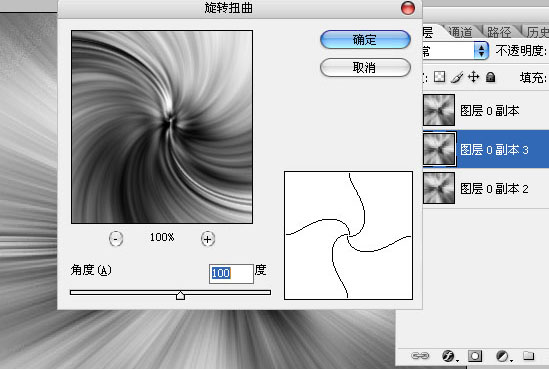Click the zoom out minus button

click(x=116, y=239)
